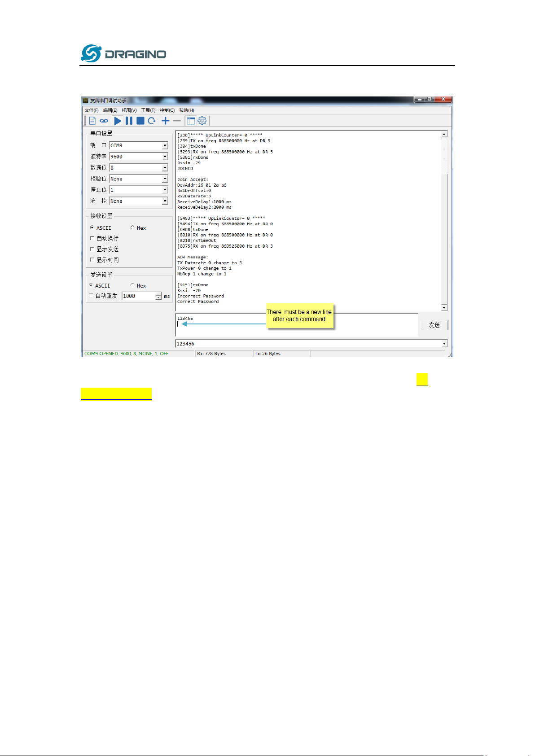The width and height of the screenshot is (535, 756).
Task: Click the plus (add) toolbar icon
Action: pos(166,121)
